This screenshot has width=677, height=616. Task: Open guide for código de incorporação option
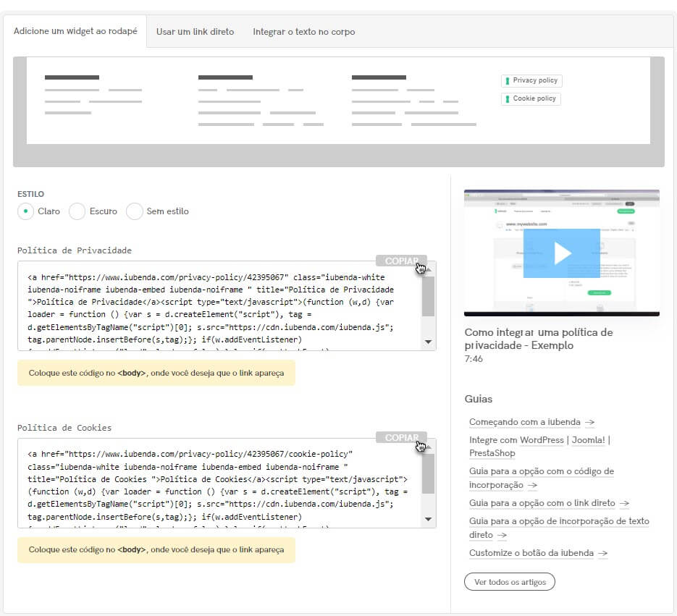(x=542, y=478)
